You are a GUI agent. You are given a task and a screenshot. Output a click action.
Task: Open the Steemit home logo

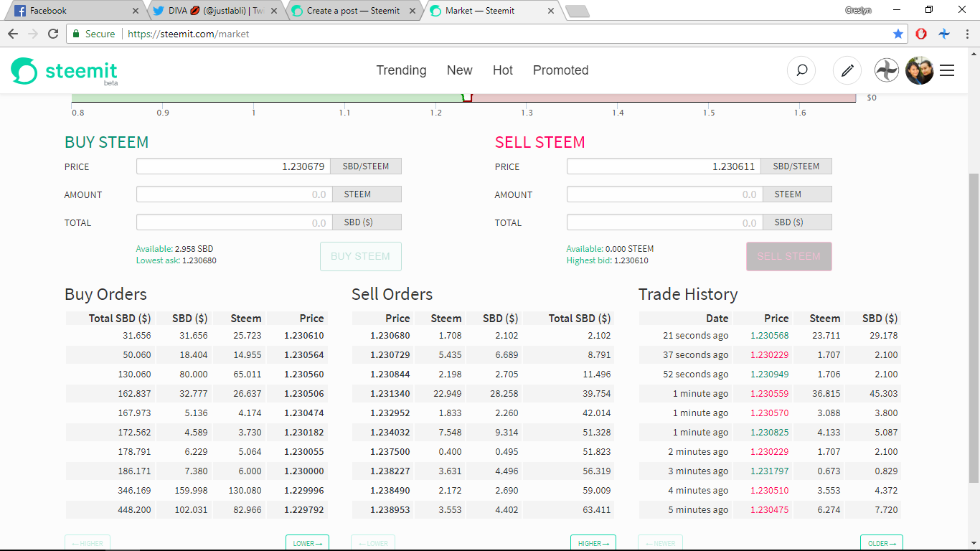tap(64, 71)
